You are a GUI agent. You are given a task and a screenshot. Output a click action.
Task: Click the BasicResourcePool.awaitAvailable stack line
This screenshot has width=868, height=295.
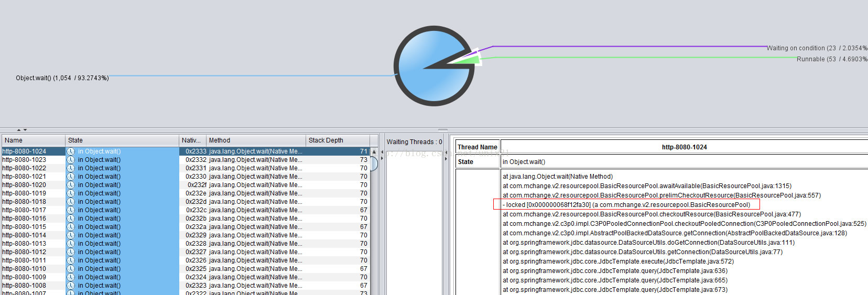coord(647,186)
